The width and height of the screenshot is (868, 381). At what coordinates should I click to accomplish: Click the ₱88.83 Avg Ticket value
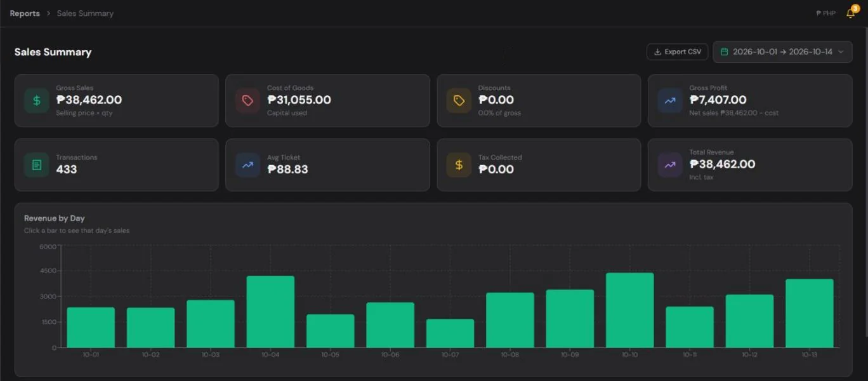[x=287, y=169]
